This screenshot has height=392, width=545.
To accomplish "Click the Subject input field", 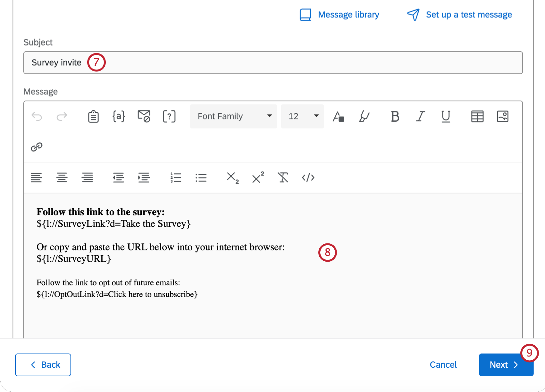I will pos(273,63).
